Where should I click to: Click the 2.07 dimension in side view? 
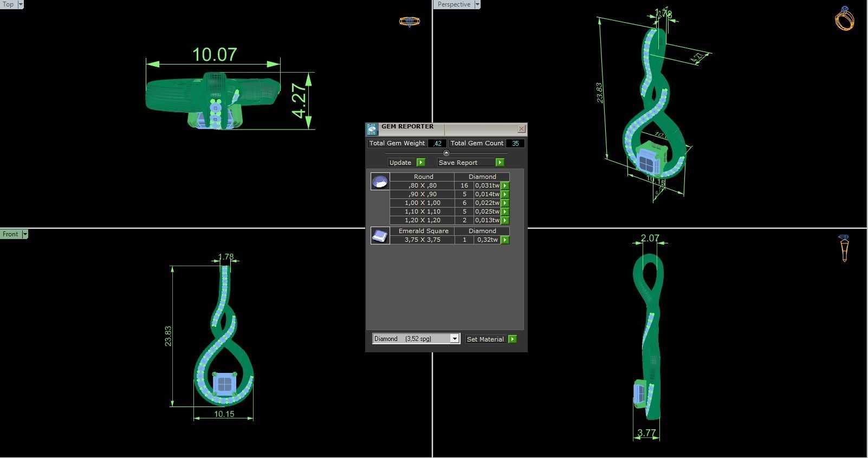650,238
